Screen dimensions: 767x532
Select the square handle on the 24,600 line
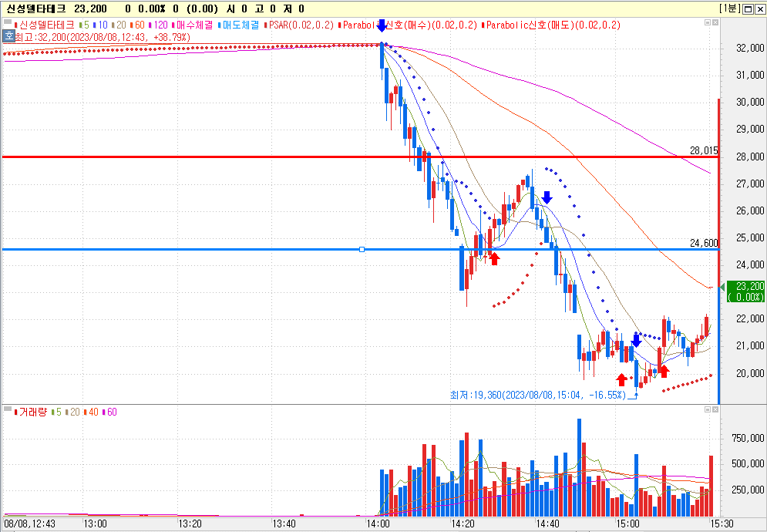[x=362, y=250]
